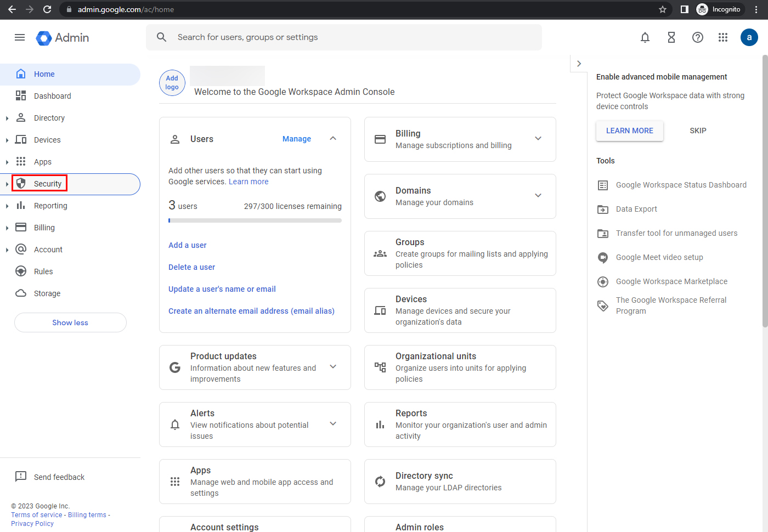Screen dimensions: 768x532
Task: Click the Alerts bell icon
Action: pos(175,425)
